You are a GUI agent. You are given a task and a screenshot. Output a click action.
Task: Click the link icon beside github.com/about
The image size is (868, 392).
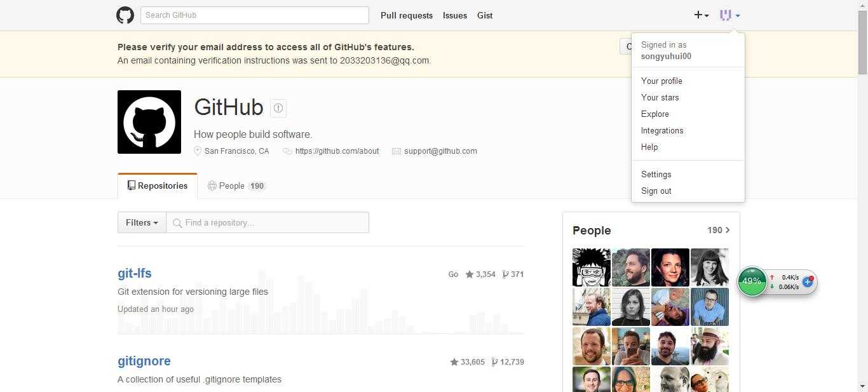(287, 151)
